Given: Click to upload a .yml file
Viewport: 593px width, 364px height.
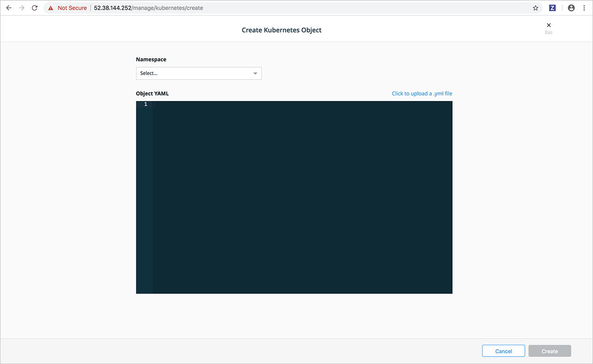Looking at the screenshot, I should point(422,94).
